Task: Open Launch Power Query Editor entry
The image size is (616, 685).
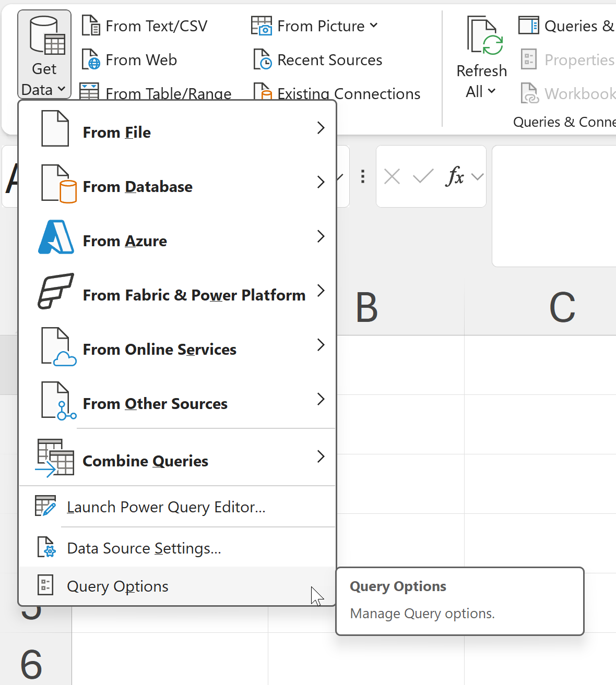Action: coord(177,507)
